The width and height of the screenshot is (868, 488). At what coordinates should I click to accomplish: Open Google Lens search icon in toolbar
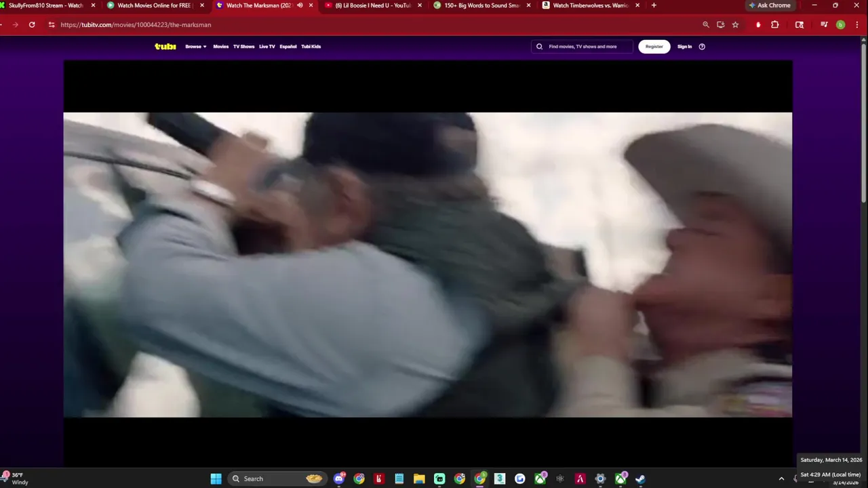click(800, 24)
